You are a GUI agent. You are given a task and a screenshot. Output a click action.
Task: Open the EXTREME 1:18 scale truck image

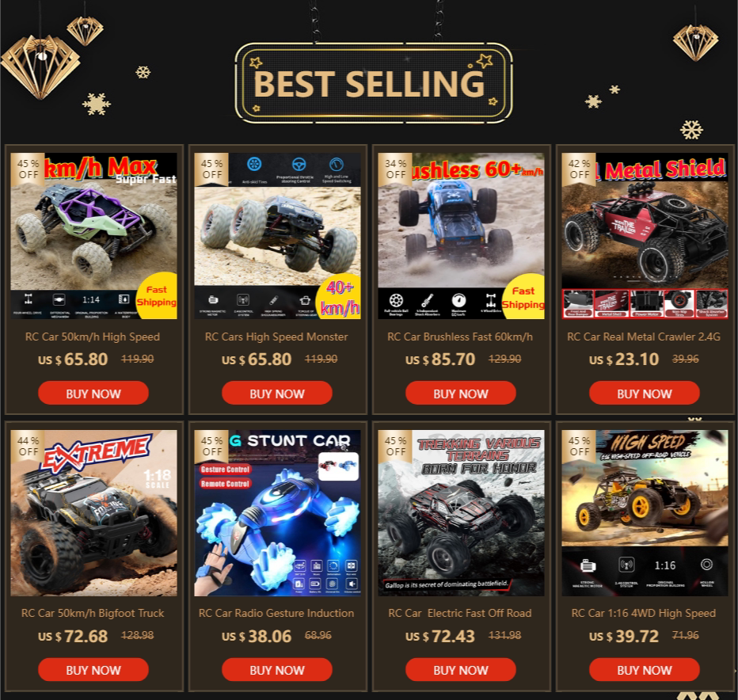[93, 512]
